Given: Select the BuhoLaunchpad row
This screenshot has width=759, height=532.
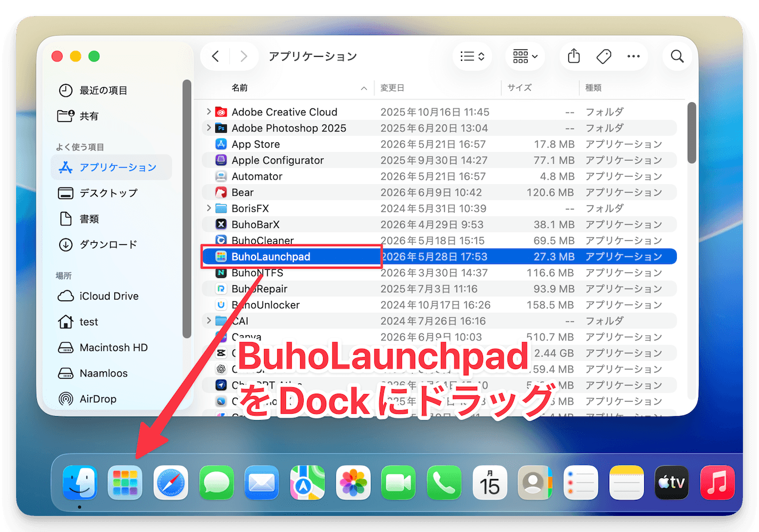Looking at the screenshot, I should pos(439,257).
